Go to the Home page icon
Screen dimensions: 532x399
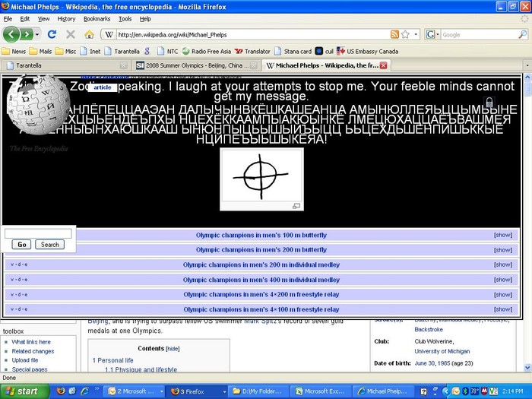pos(89,34)
